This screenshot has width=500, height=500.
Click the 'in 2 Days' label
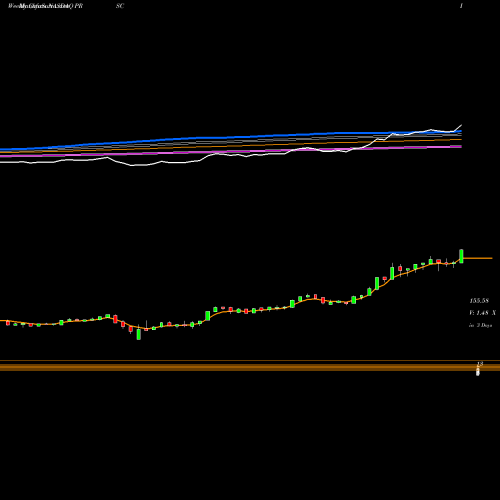(480, 325)
